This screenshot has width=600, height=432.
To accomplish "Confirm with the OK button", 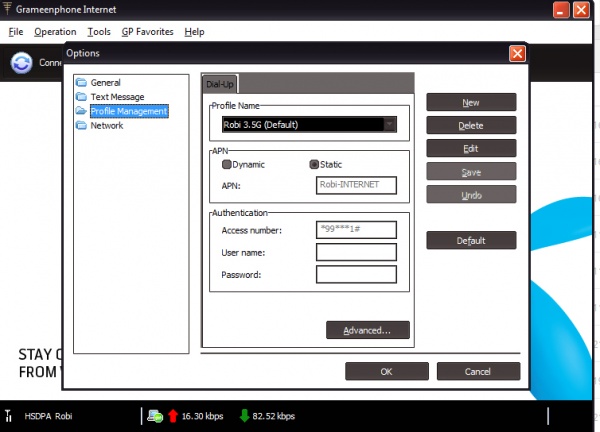I will tap(386, 371).
